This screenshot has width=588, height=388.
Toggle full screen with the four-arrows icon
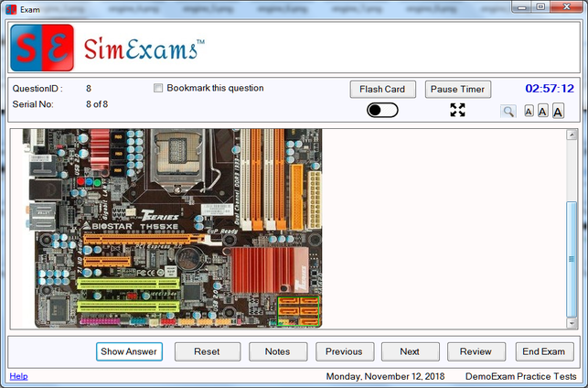[x=457, y=110]
